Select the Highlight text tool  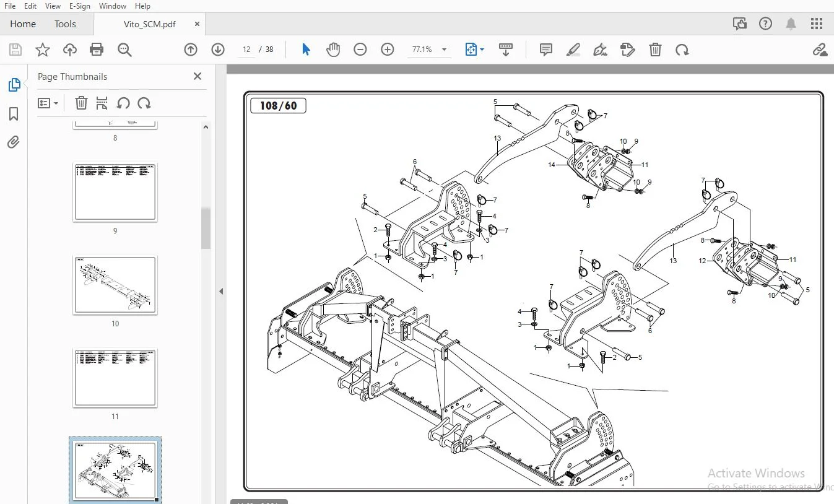(x=573, y=50)
